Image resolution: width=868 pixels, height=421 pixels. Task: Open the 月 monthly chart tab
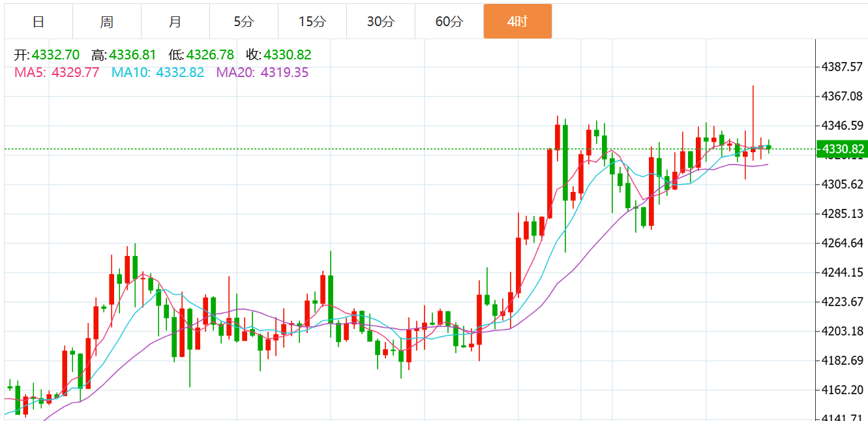[x=175, y=22]
